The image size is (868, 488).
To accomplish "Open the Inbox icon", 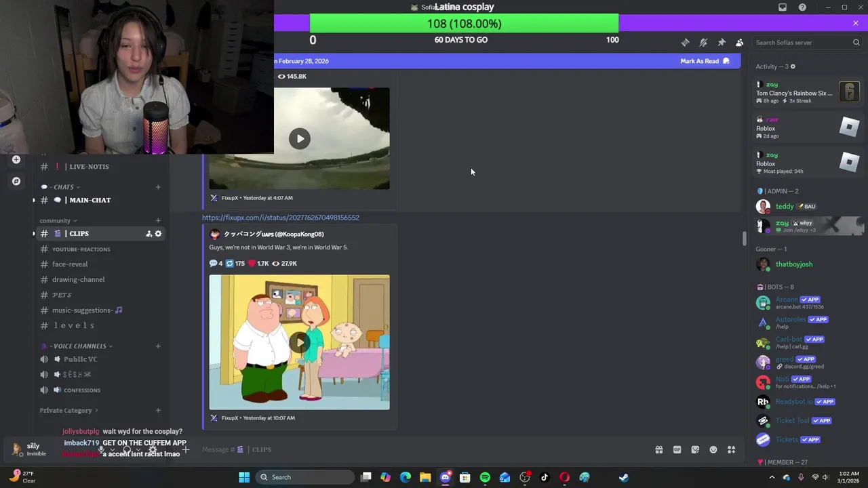I will (x=783, y=7).
